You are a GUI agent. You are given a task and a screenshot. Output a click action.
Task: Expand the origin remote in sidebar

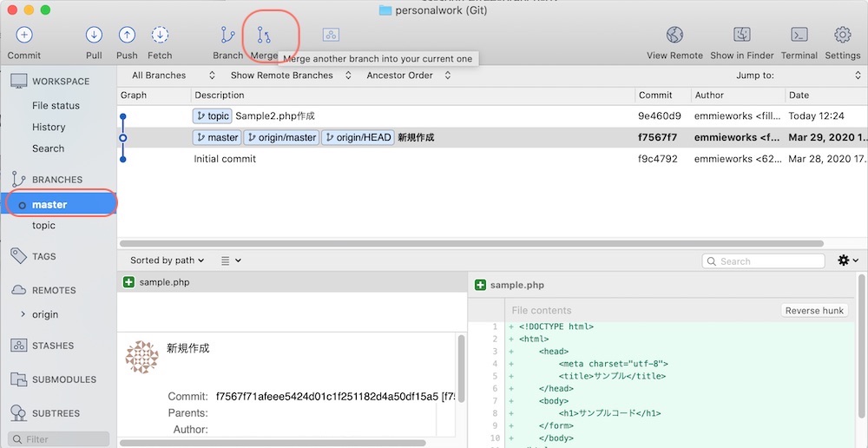point(23,314)
